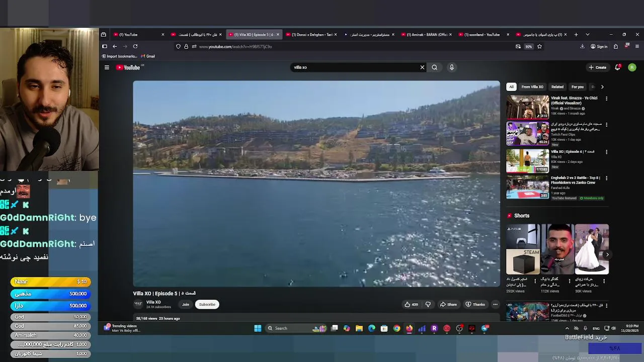The image size is (644, 362).
Task: Switch to the Aminak - BARAN tab
Action: 426,35
